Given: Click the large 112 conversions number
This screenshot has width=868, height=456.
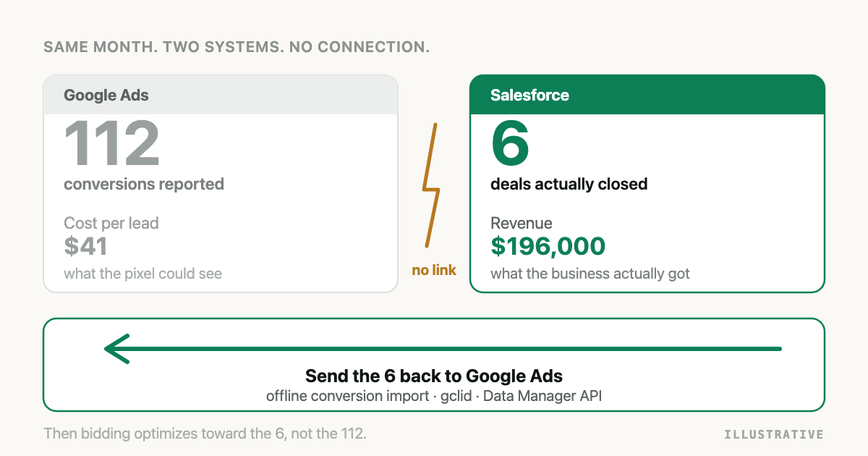Looking at the screenshot, I should 112,143.
